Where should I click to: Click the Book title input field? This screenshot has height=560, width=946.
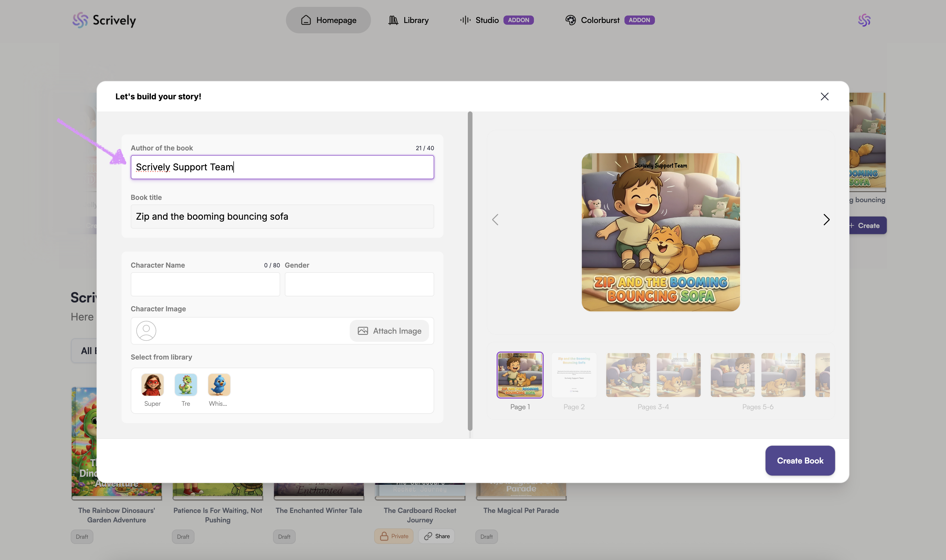point(282,217)
